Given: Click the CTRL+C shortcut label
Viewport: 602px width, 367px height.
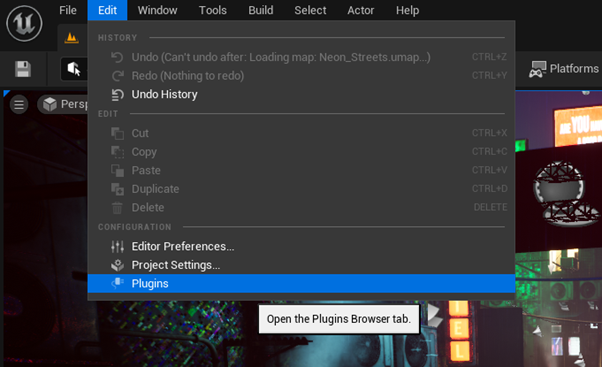Looking at the screenshot, I should 489,152.
